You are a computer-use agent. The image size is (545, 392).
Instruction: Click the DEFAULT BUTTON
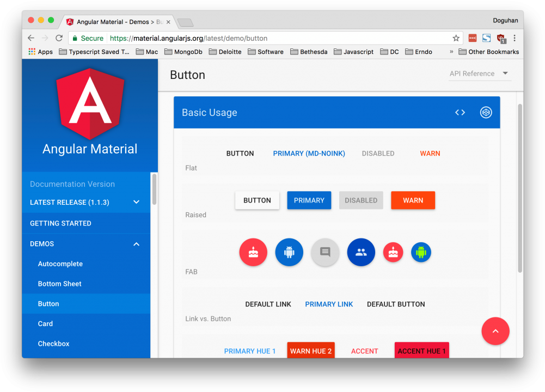tap(396, 304)
